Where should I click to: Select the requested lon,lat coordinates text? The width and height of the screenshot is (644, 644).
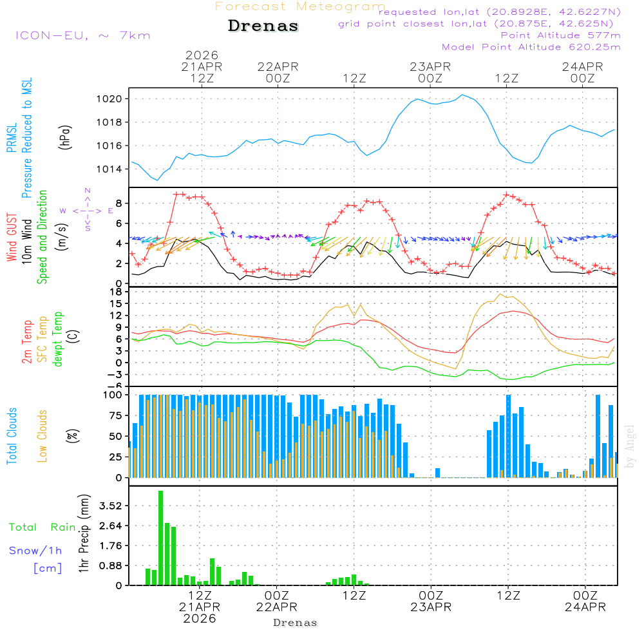[x=500, y=12]
